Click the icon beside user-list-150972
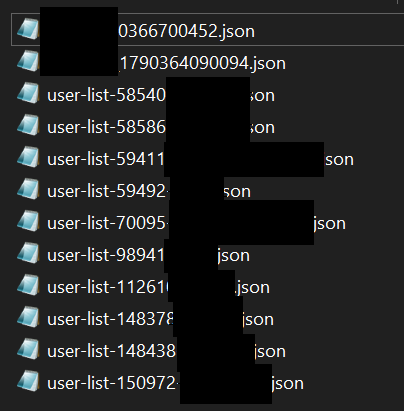The height and width of the screenshot is (411, 404). coord(28,381)
